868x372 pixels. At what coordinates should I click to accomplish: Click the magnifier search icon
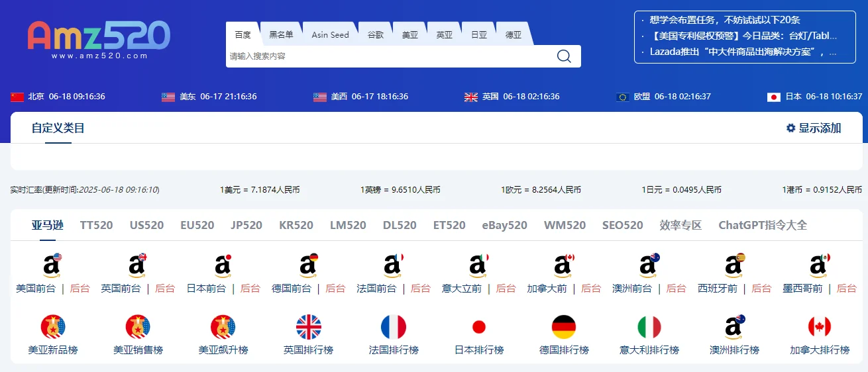pyautogui.click(x=564, y=56)
